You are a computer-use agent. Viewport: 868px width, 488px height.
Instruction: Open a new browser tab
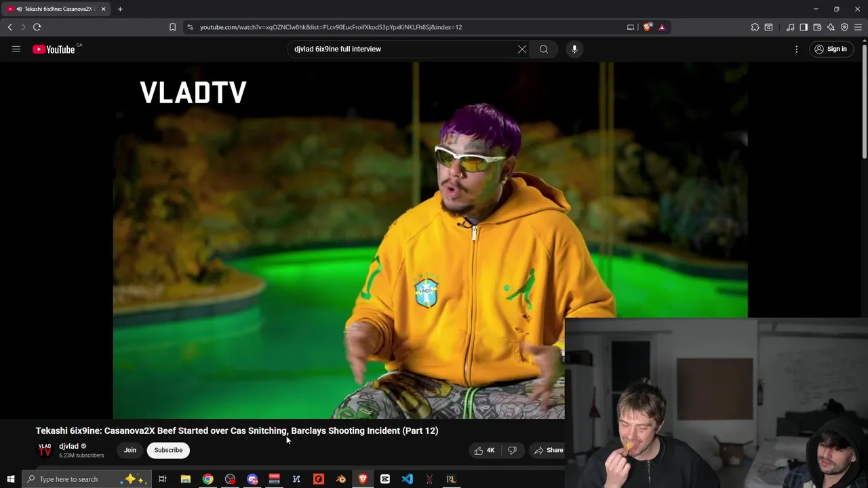point(120,9)
